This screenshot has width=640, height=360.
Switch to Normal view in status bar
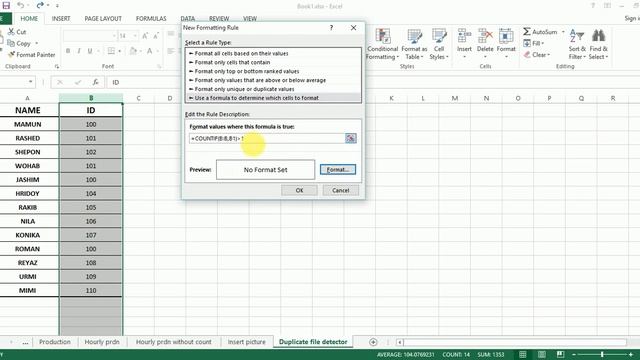pyautogui.click(x=522, y=354)
